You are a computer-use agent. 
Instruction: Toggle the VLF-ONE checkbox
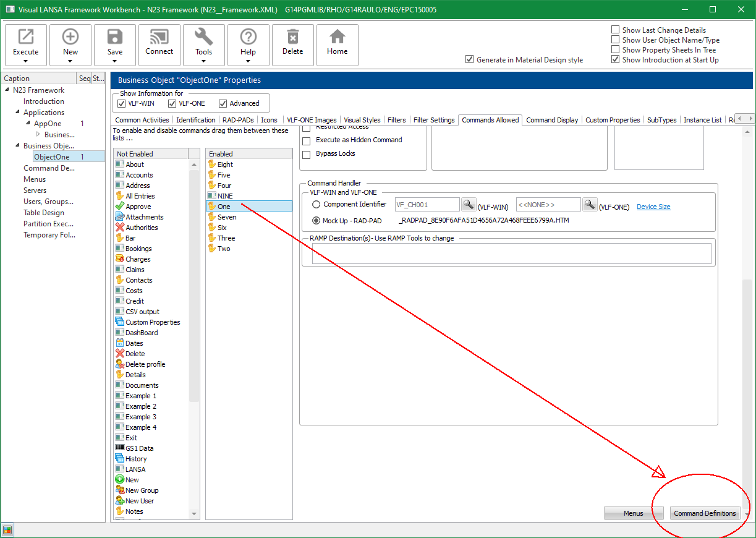[172, 103]
